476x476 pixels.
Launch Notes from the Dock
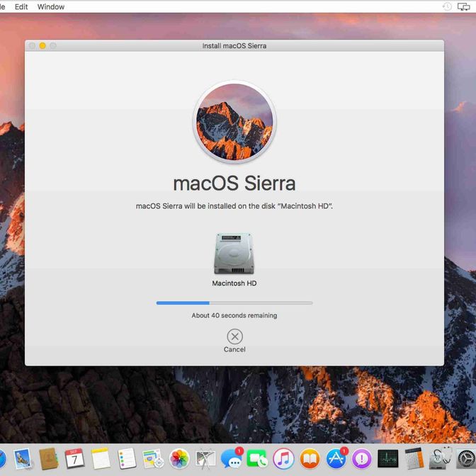click(x=101, y=459)
